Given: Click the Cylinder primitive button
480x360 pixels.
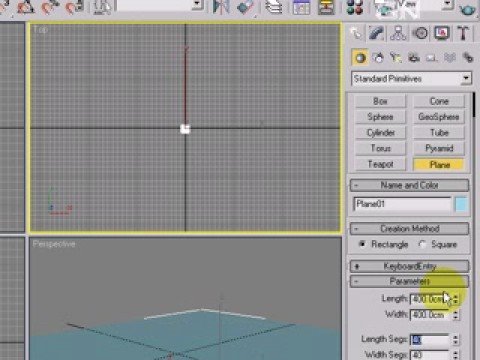Looking at the screenshot, I should (x=380, y=132).
